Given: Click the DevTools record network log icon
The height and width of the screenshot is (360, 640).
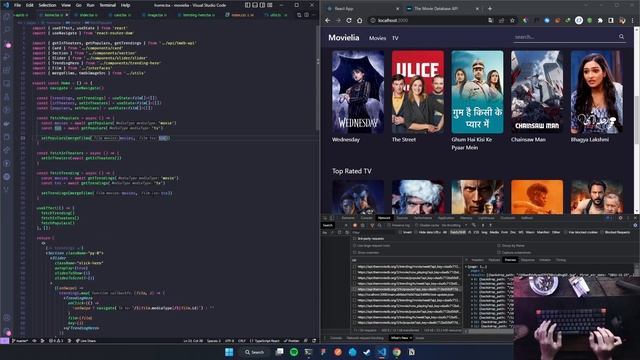Looking at the screenshot, I should tap(355, 225).
